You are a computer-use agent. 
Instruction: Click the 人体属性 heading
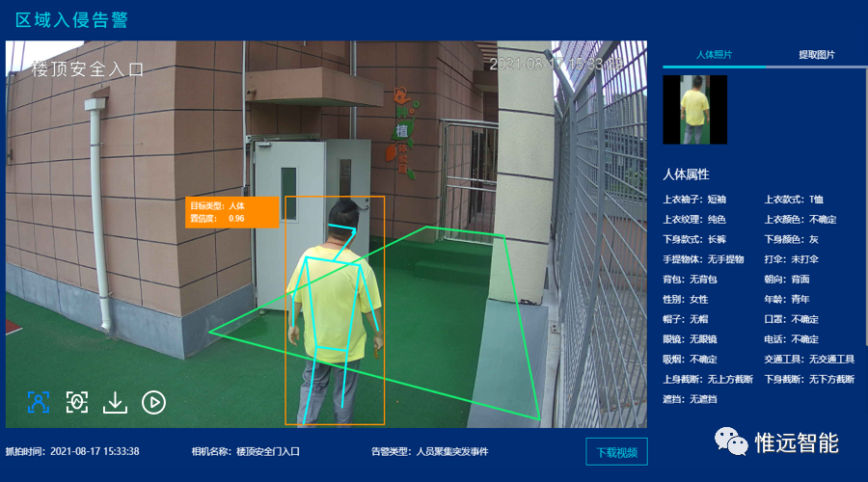click(687, 174)
